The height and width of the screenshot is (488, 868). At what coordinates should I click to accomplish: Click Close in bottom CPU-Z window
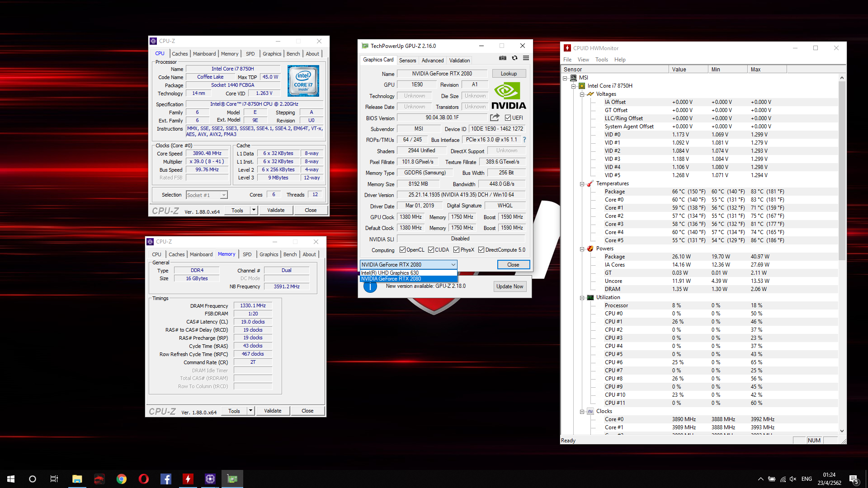click(307, 411)
